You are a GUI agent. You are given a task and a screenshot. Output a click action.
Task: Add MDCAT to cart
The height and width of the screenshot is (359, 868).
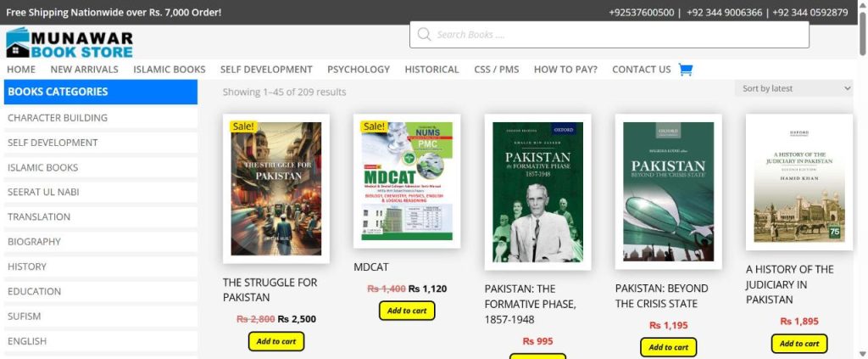(x=407, y=311)
